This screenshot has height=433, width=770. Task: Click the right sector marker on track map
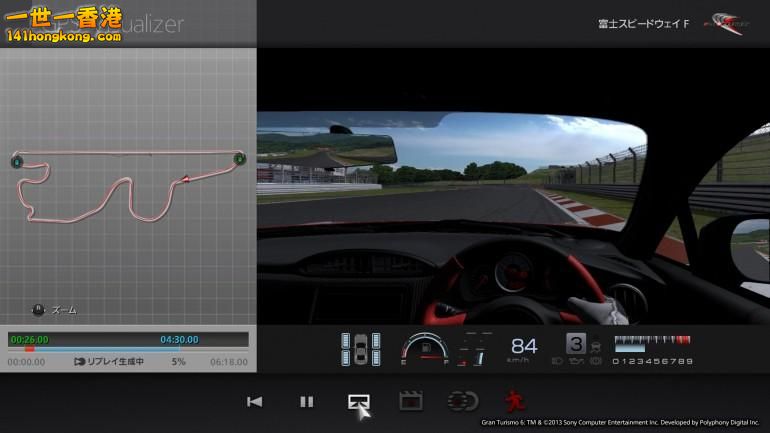tap(240, 159)
